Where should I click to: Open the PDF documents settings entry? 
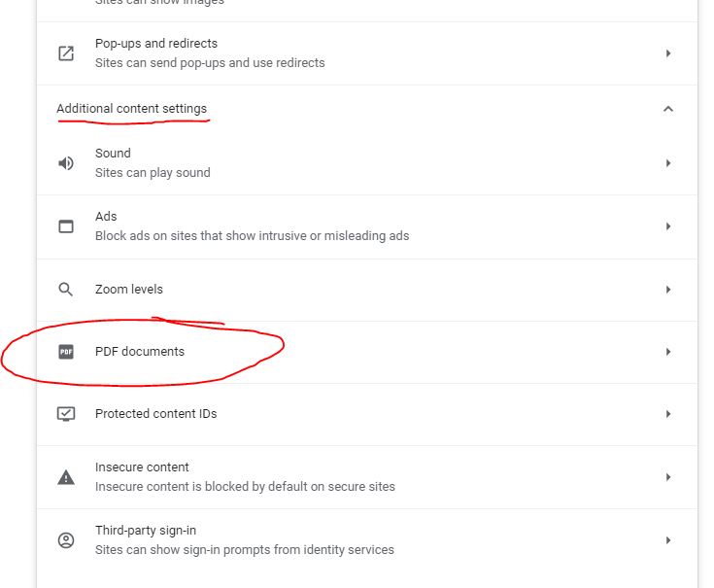pyautogui.click(x=367, y=352)
